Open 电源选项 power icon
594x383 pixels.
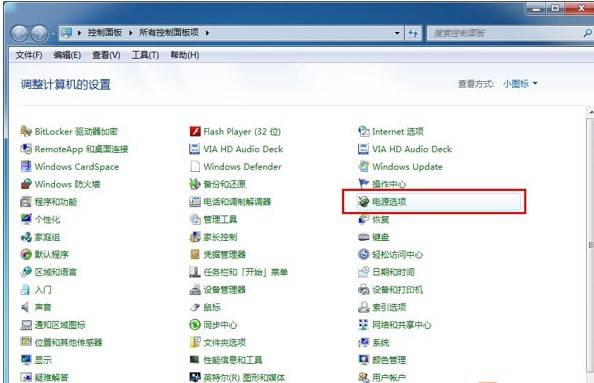pyautogui.click(x=364, y=202)
